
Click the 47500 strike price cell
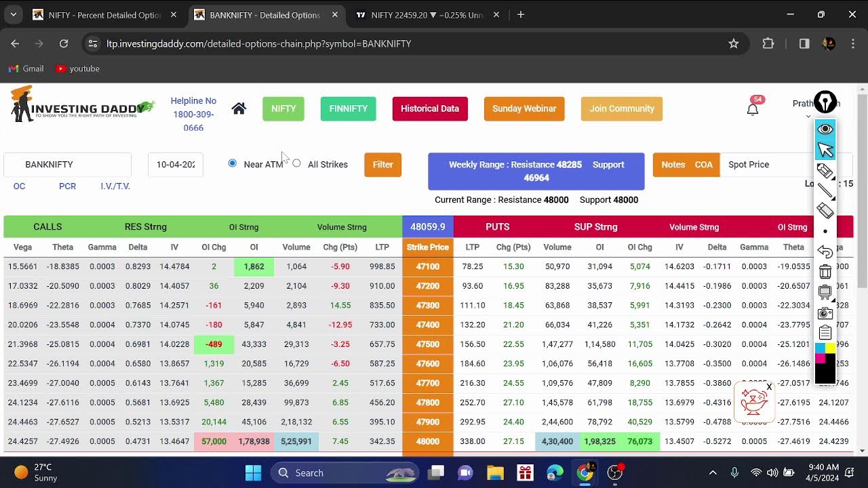click(x=427, y=344)
